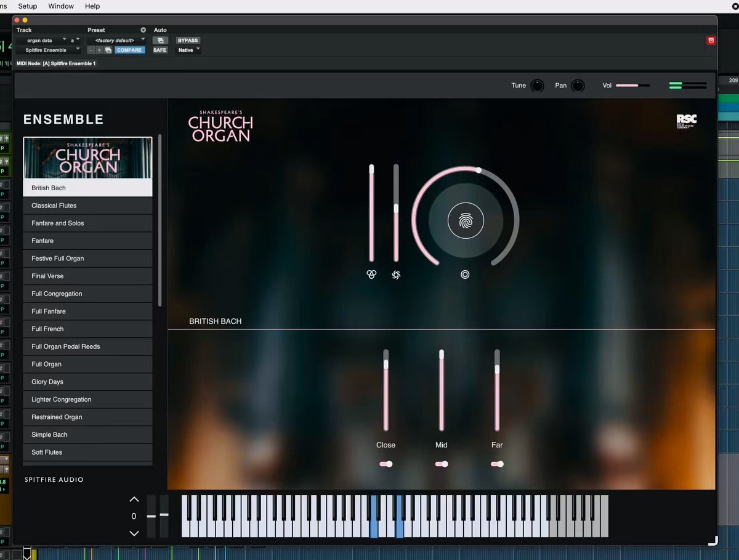This screenshot has height=560, width=739.
Task: Click the Mid microphone level slider
Action: click(x=442, y=390)
